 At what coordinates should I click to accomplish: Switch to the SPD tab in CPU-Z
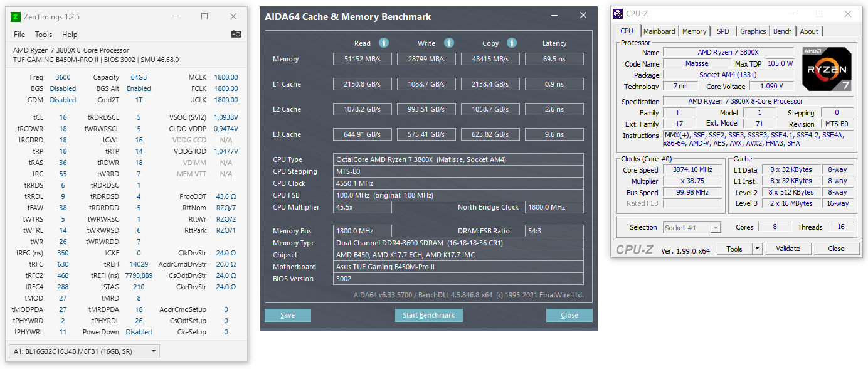[x=723, y=31]
